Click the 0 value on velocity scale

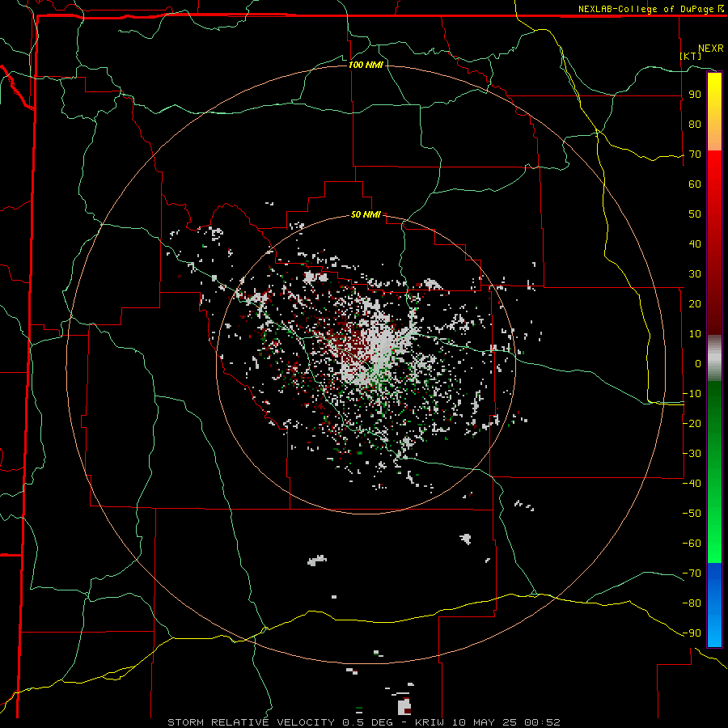(698, 363)
